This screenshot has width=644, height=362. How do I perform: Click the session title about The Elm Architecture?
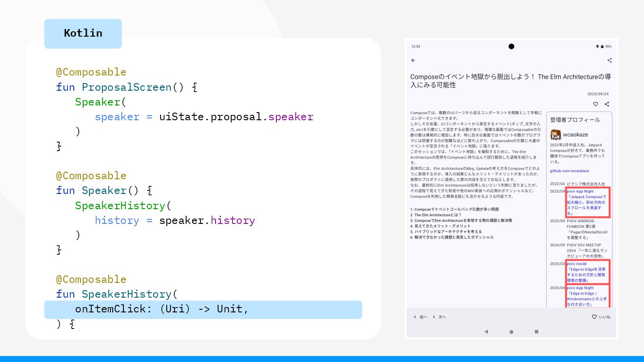click(511, 81)
